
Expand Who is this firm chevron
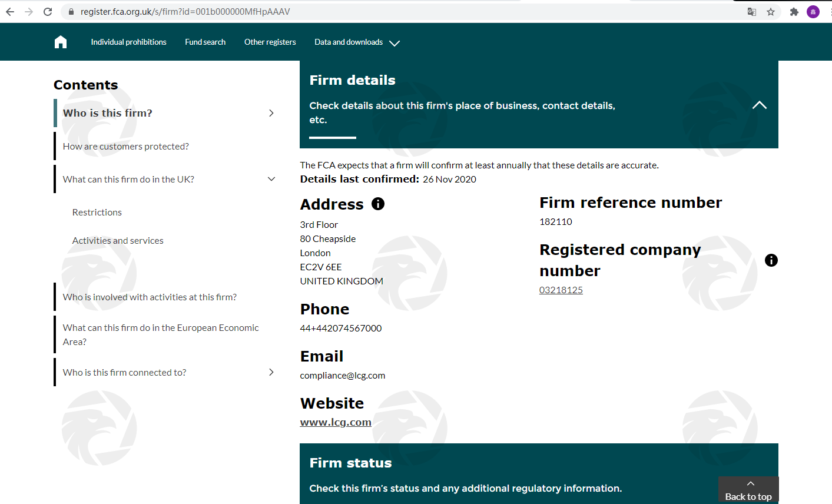point(271,113)
